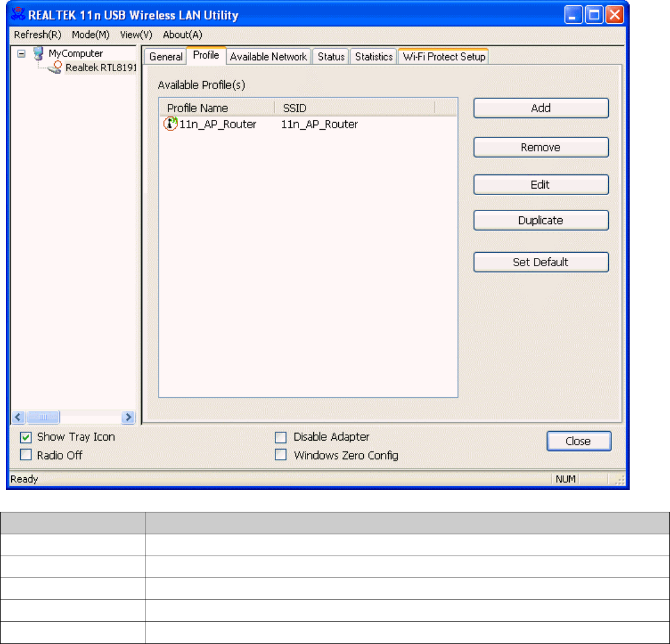Click the Ready status bar text
This screenshot has height=644, width=670.
click(24, 479)
